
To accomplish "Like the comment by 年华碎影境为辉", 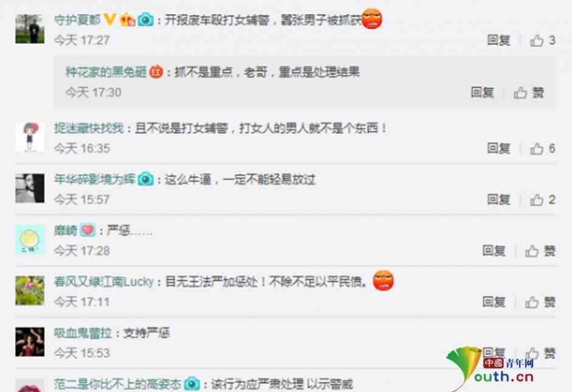I will point(537,200).
